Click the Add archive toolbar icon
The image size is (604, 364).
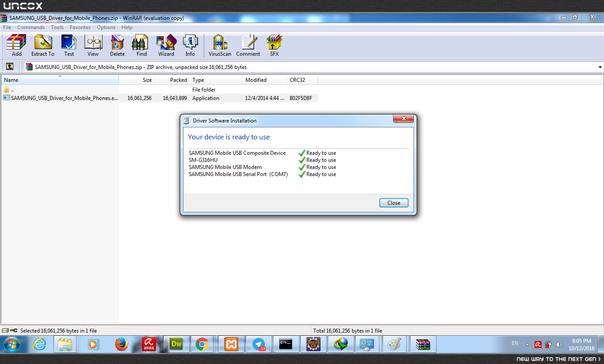click(17, 45)
